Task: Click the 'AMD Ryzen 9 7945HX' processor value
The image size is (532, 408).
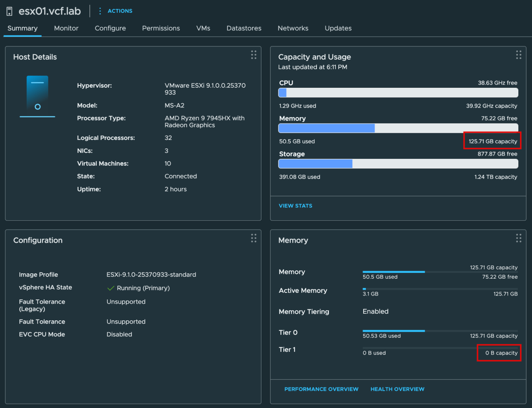Action: point(204,122)
